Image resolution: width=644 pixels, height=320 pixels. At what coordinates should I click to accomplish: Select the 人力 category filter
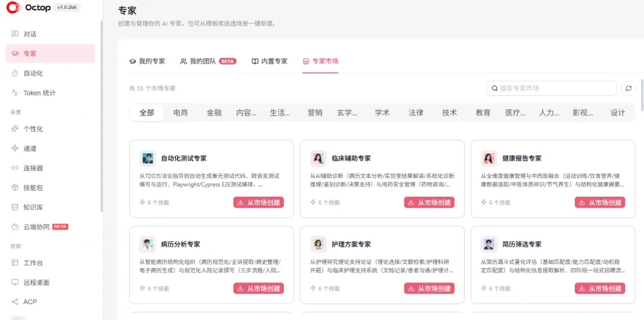tap(550, 113)
